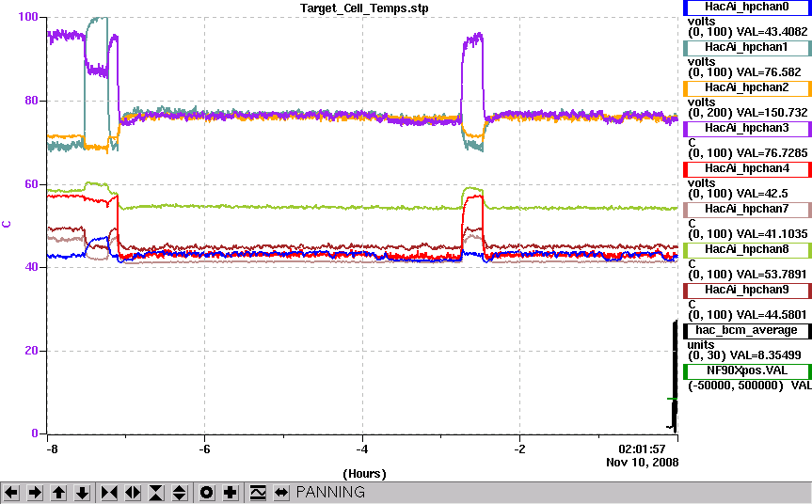
Task: Click the VAL=41.1035 reading for hpchan7
Action: point(772,234)
